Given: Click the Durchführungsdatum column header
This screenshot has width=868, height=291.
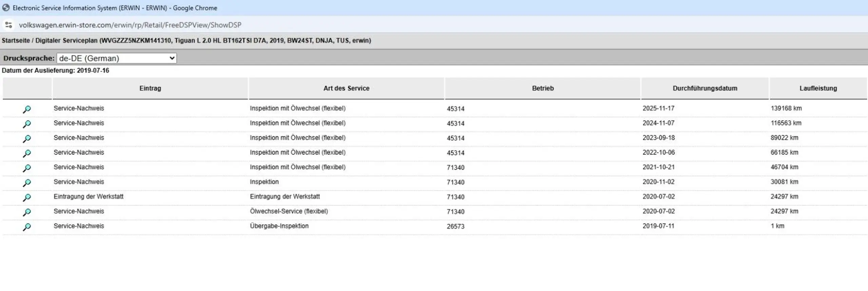Looking at the screenshot, I should (705, 88).
